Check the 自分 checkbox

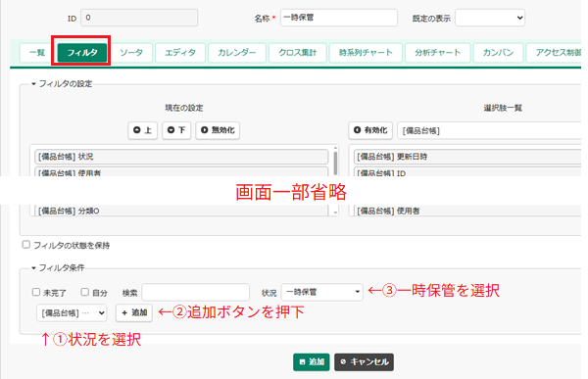click(85, 292)
